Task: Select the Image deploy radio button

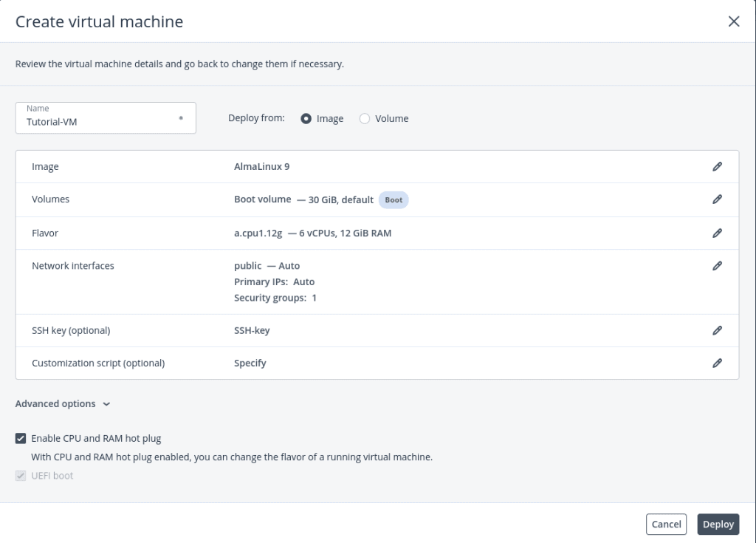Action: coord(306,119)
